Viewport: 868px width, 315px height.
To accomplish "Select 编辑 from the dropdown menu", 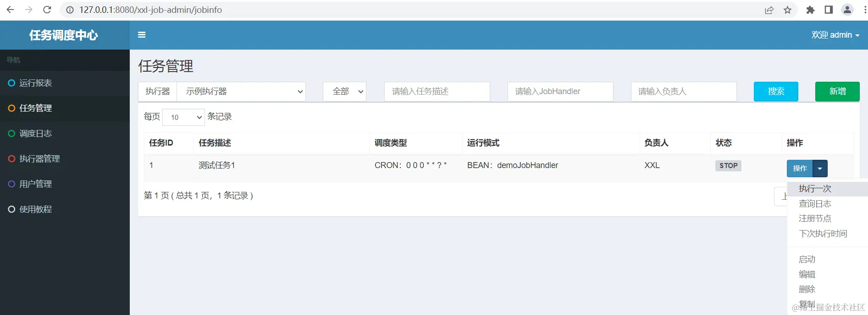I will click(828, 275).
